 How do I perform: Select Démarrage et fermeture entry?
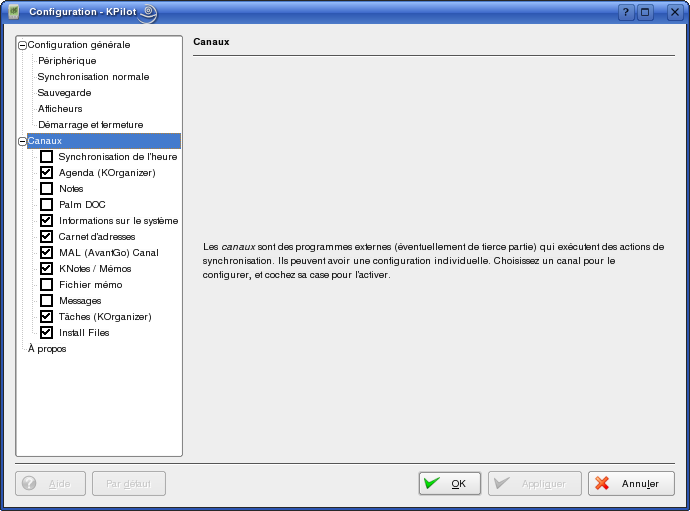(x=90, y=125)
